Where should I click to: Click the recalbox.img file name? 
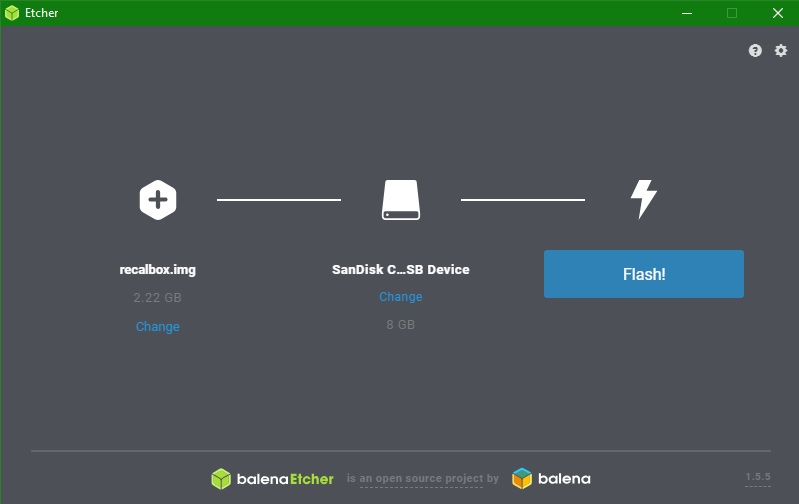[157, 270]
